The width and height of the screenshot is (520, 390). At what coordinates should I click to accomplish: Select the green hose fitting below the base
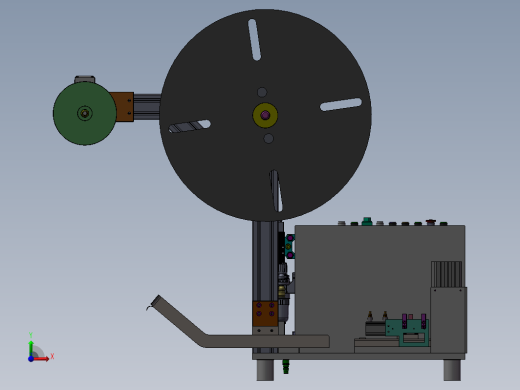click(286, 367)
